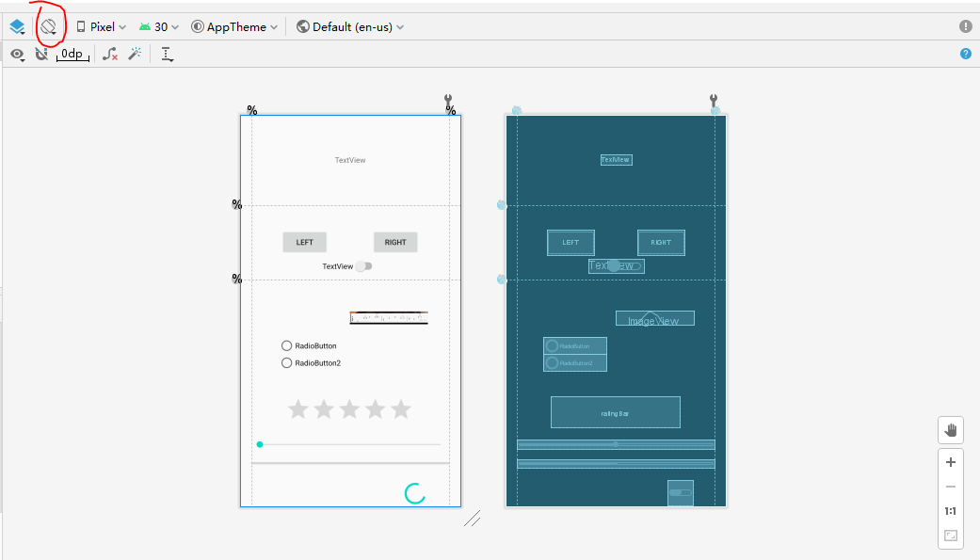
Task: Select the ImageView in blueprint view
Action: 655,318
